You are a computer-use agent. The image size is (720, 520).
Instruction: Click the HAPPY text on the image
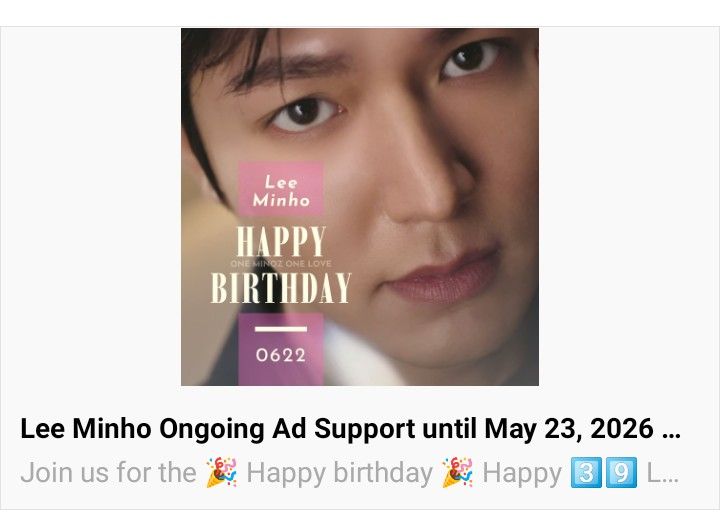point(281,242)
